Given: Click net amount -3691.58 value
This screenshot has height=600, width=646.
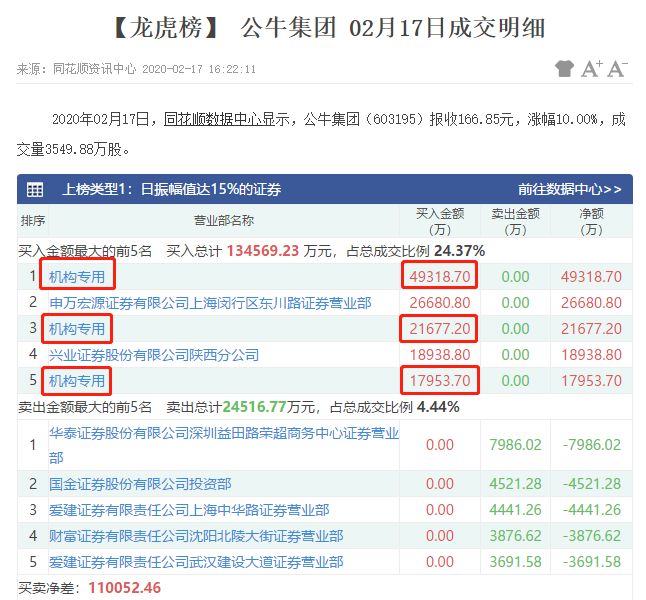Looking at the screenshot, I should 592,562.
